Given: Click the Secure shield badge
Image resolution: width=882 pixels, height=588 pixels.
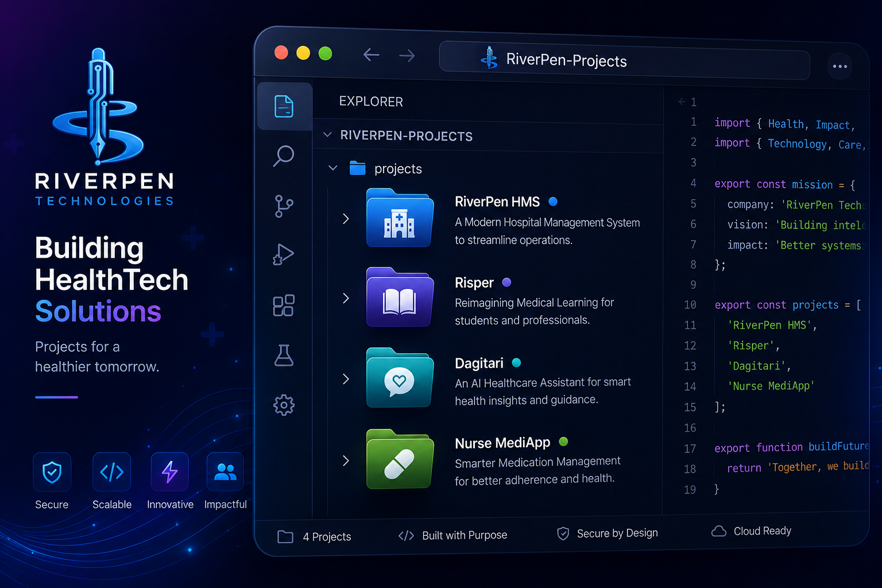Looking at the screenshot, I should point(52,472).
